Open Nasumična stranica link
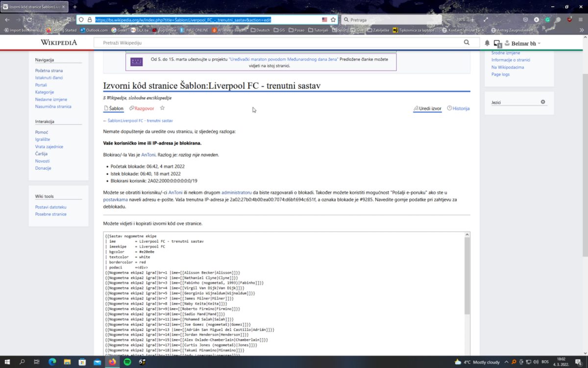Image resolution: width=588 pixels, height=368 pixels. pos(53,106)
